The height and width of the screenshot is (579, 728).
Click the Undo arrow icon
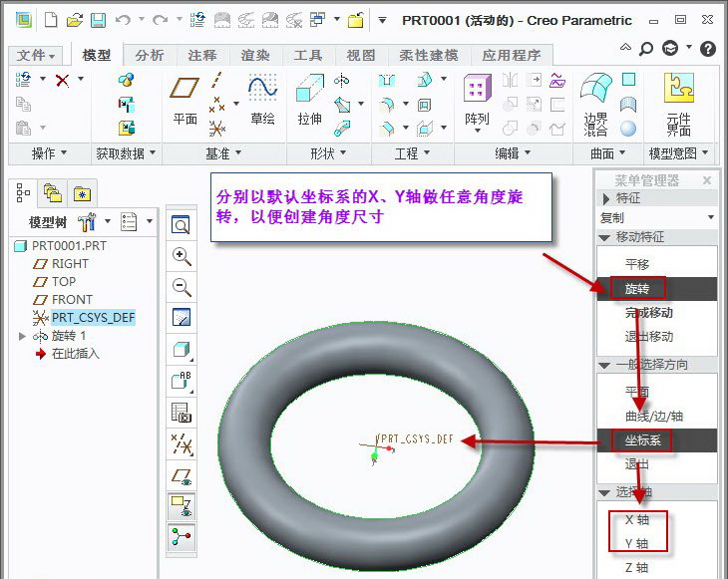tap(123, 20)
